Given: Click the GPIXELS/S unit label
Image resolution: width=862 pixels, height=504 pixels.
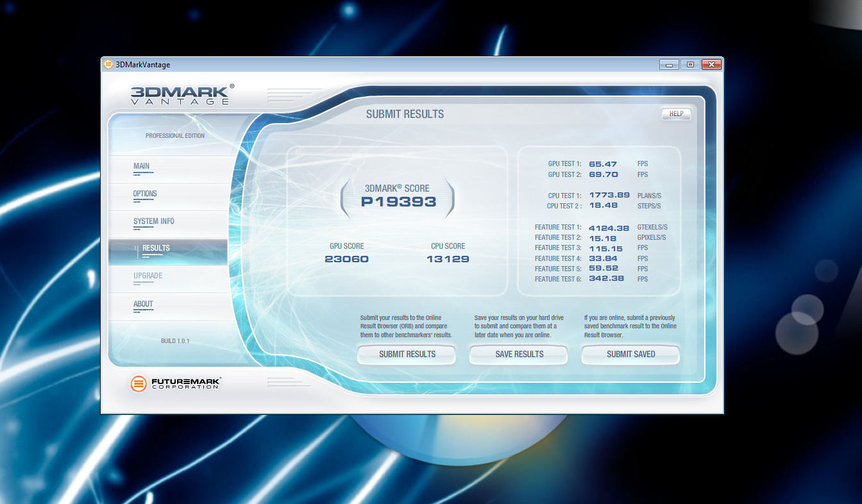Looking at the screenshot, I should (651, 238).
